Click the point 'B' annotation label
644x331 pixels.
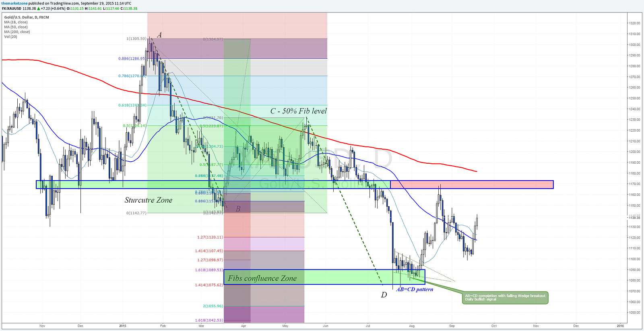(238, 209)
